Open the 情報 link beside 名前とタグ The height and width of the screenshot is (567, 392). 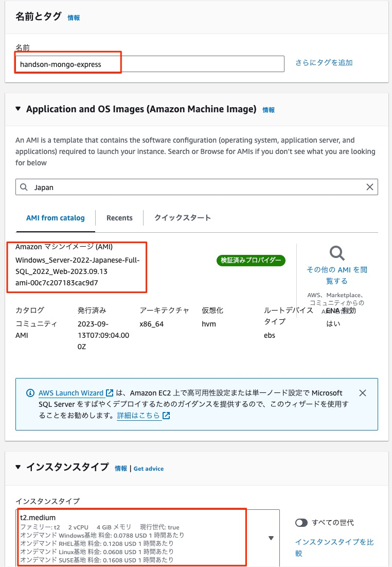[x=74, y=18]
